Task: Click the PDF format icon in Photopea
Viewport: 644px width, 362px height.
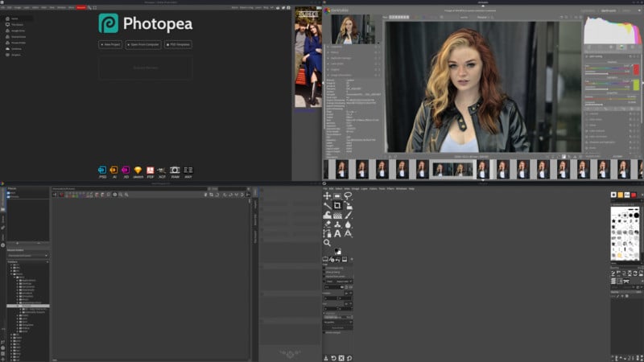Action: click(151, 170)
